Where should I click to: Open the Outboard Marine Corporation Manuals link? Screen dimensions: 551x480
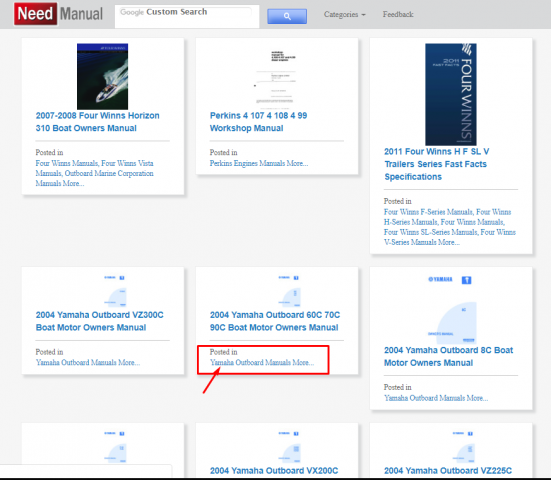point(94,178)
